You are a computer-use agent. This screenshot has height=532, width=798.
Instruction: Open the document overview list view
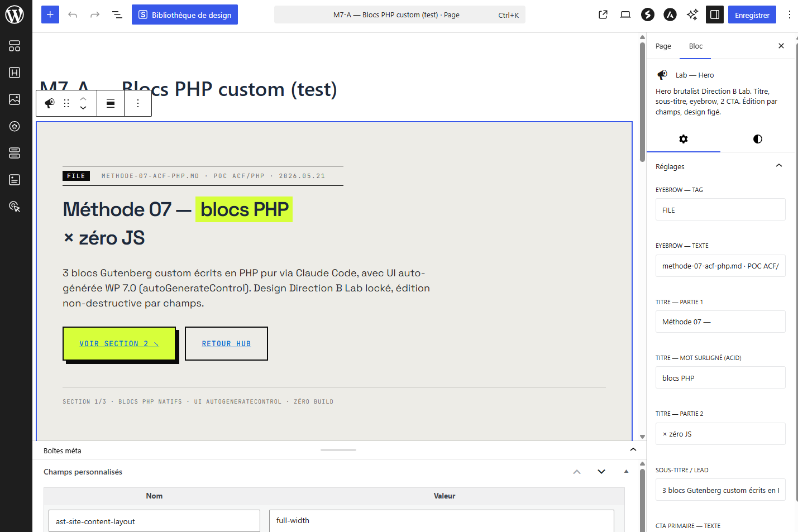(117, 15)
